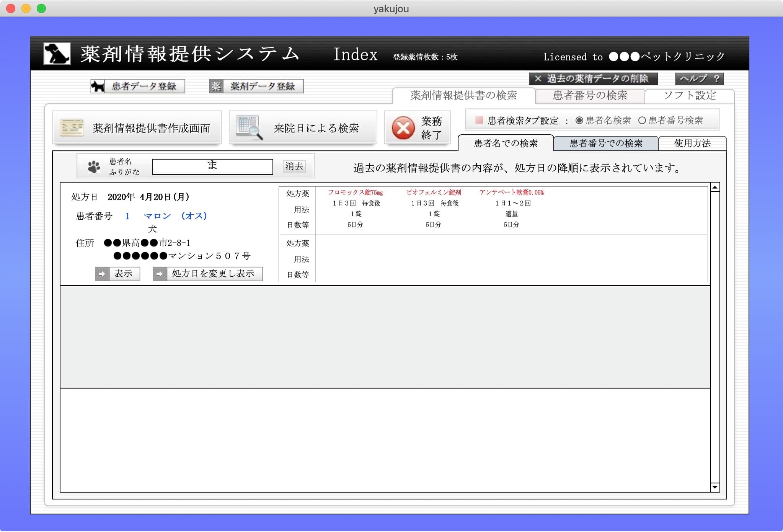783x532 pixels.
Task: Click the scroll down arrow of the results list
Action: click(714, 487)
